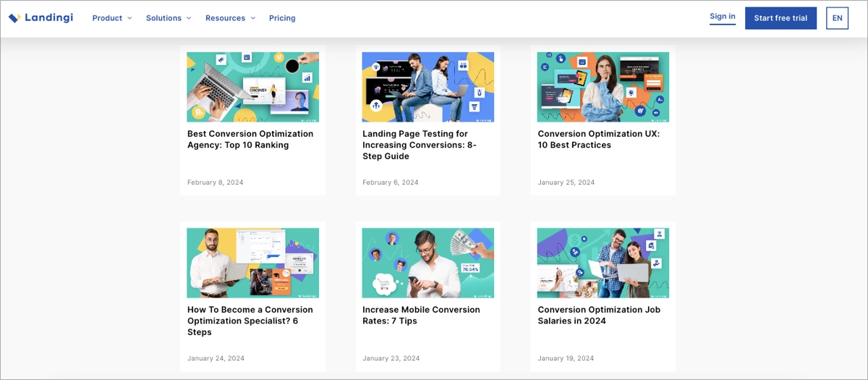Read Conversion Optimization Job Salaries in 2024
This screenshot has height=380, width=868.
(x=599, y=315)
